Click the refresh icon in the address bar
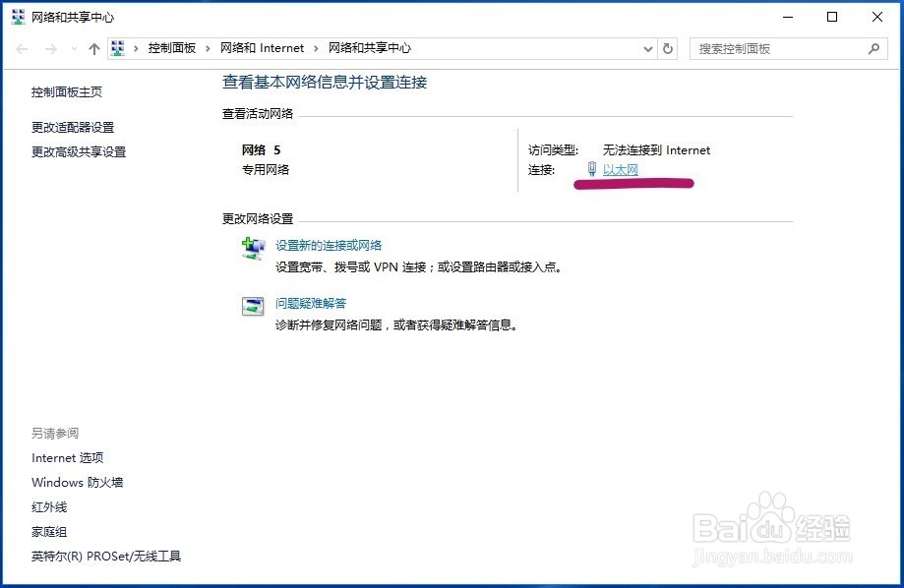The height and width of the screenshot is (588, 904). point(668,47)
